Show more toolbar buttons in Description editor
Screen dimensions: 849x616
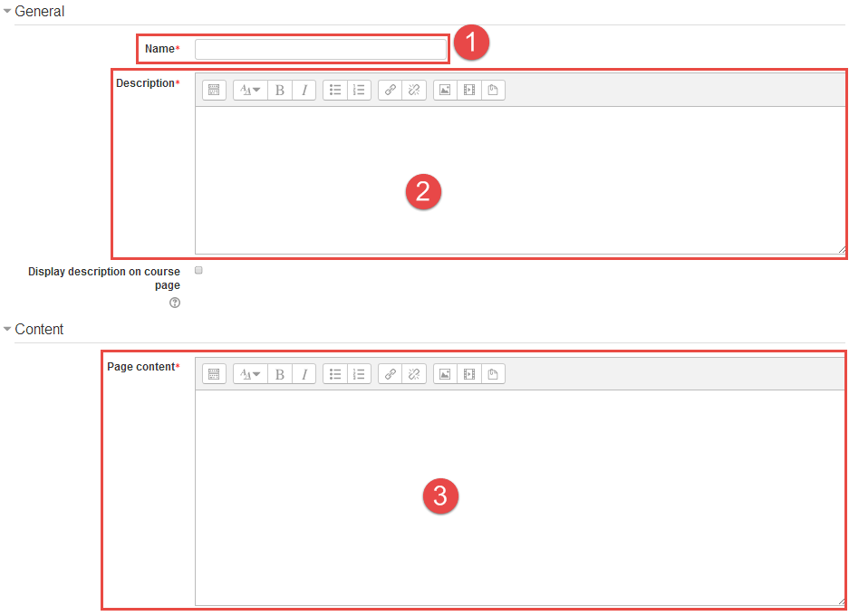click(x=214, y=90)
